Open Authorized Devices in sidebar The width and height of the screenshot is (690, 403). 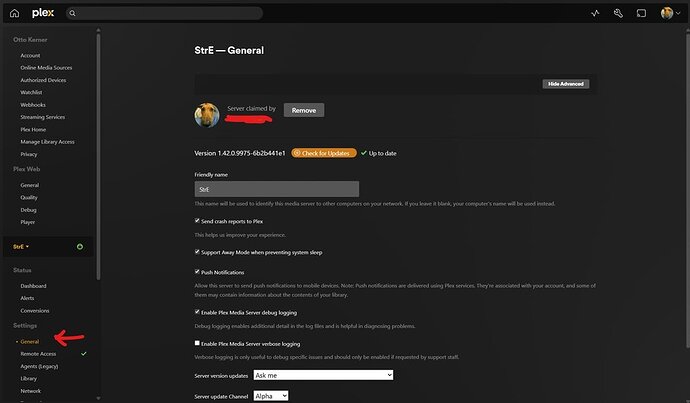click(x=43, y=80)
